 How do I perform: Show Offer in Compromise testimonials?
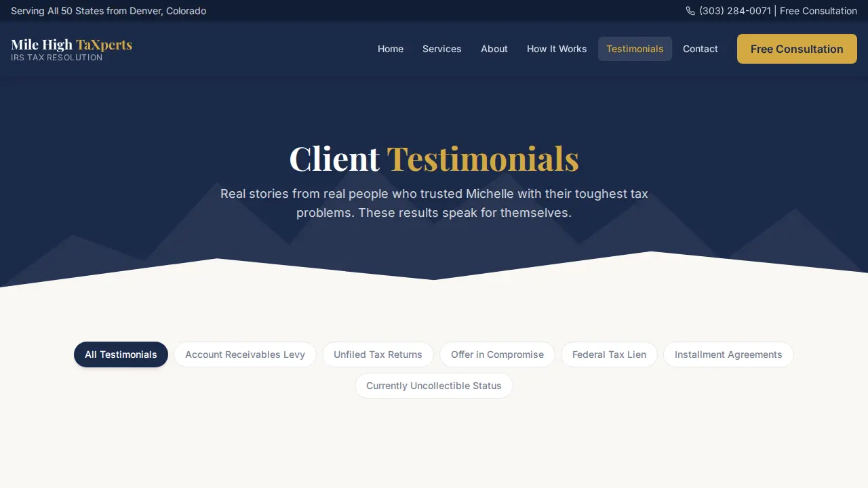(x=497, y=354)
